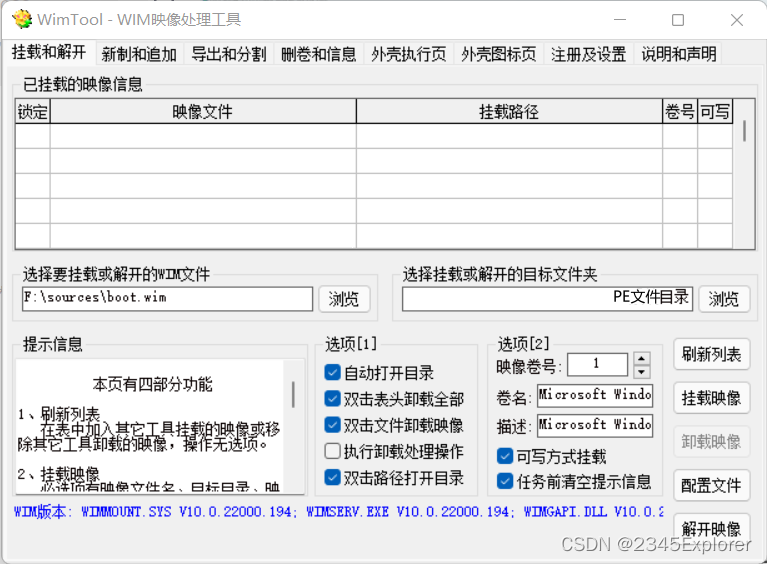Uncheck 双击文件卸载映像 option
This screenshot has height=564, width=767.
point(333,425)
